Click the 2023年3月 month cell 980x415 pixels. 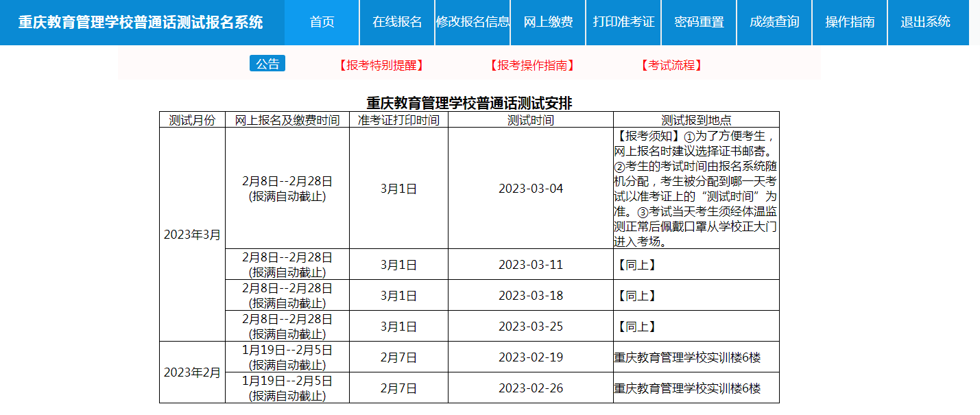point(192,235)
